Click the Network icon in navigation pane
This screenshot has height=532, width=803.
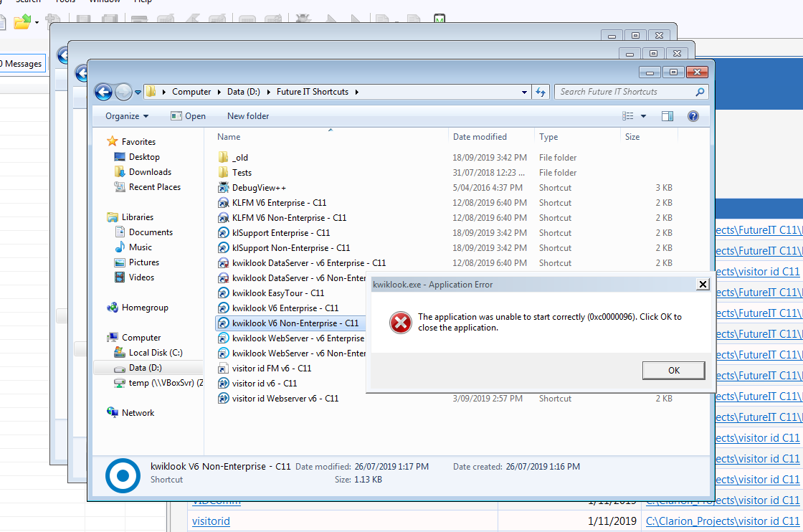[113, 413]
